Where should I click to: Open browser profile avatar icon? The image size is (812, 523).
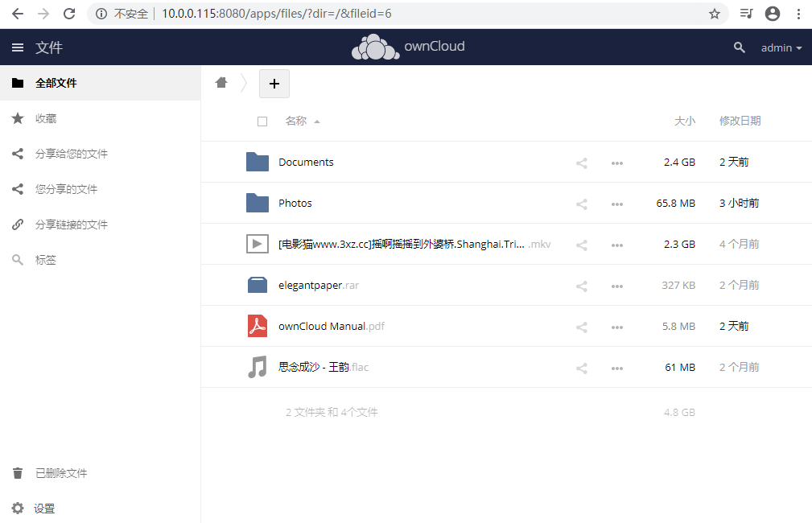[772, 14]
